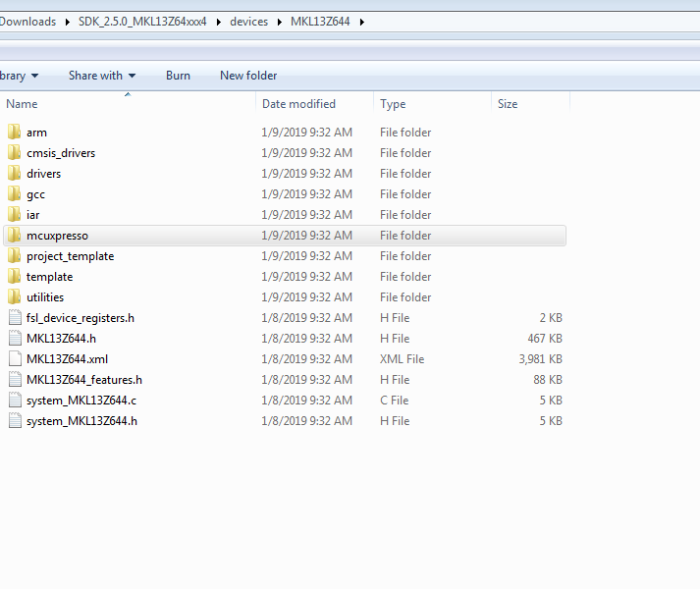Create a New folder
The width and height of the screenshot is (700, 589).
click(248, 76)
